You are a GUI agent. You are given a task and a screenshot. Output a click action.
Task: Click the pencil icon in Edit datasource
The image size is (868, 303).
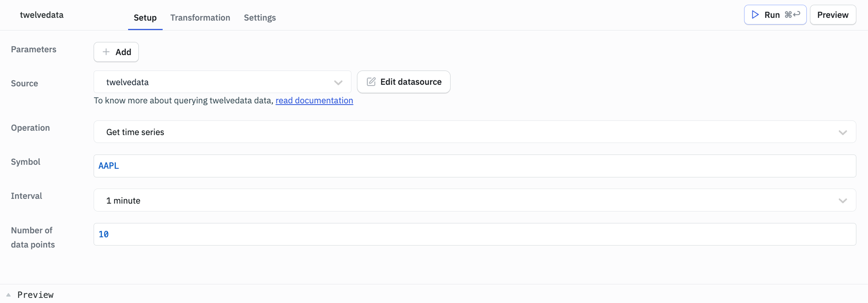point(371,82)
